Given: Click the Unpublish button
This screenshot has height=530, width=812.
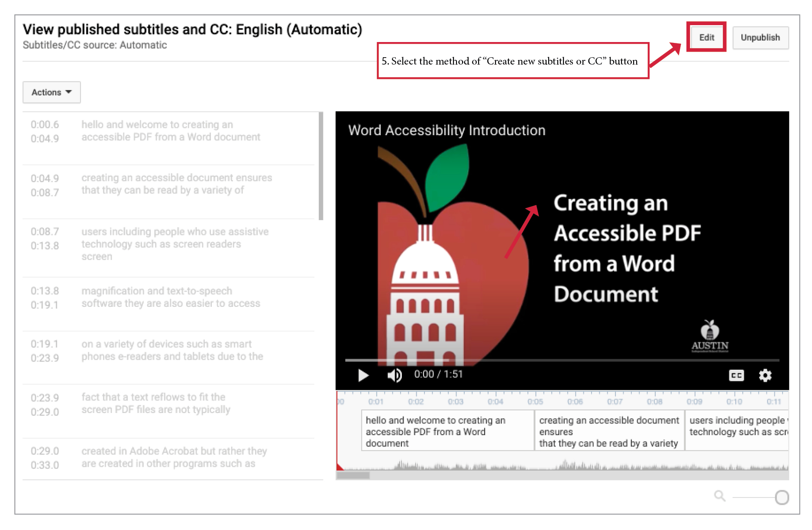Looking at the screenshot, I should pos(760,38).
